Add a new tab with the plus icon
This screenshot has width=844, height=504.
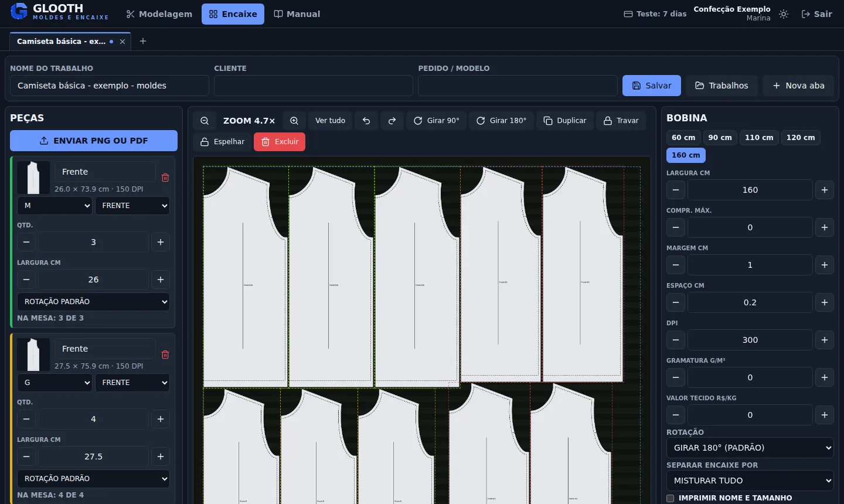pyautogui.click(x=143, y=41)
